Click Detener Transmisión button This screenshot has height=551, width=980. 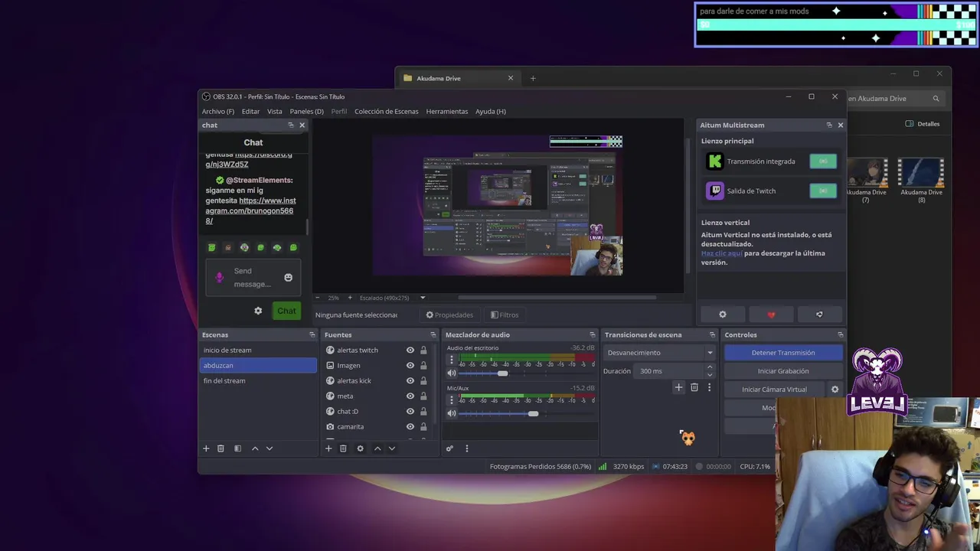pyautogui.click(x=783, y=353)
